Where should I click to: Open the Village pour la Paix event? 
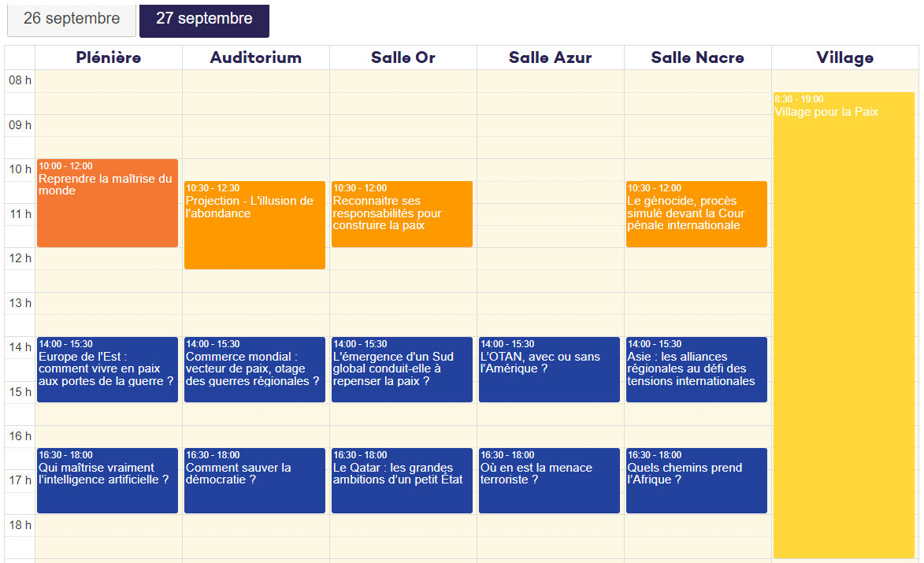point(844,325)
